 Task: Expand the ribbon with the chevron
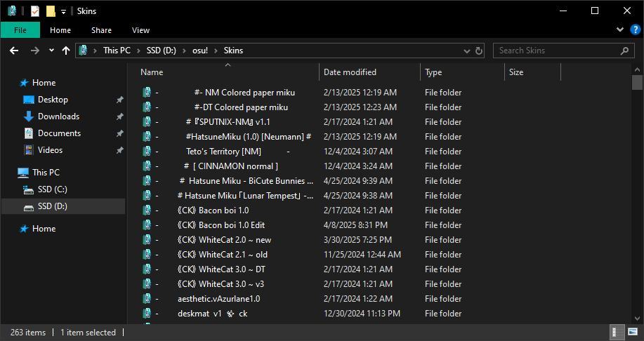tap(620, 30)
